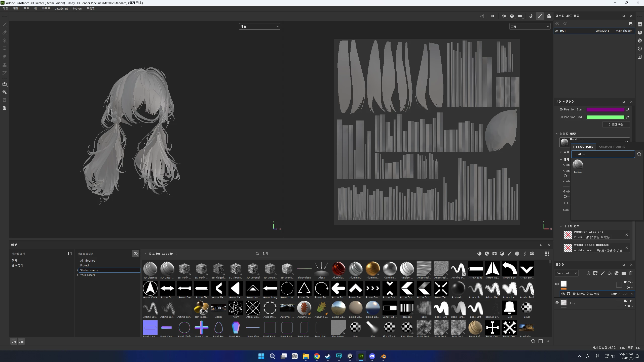This screenshot has height=362, width=644.
Task: Open the left viewport 재질 dropdown
Action: 259,26
